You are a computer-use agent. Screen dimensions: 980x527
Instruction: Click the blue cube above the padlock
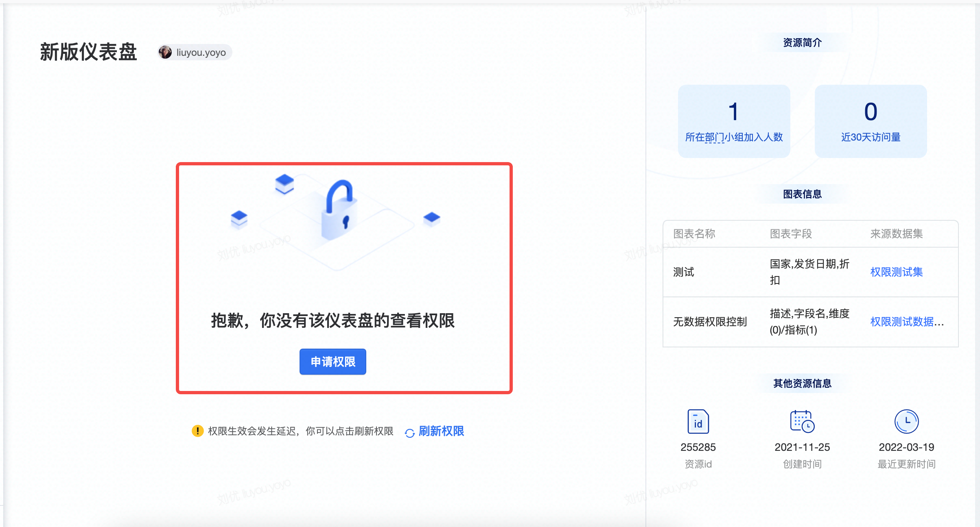click(284, 183)
